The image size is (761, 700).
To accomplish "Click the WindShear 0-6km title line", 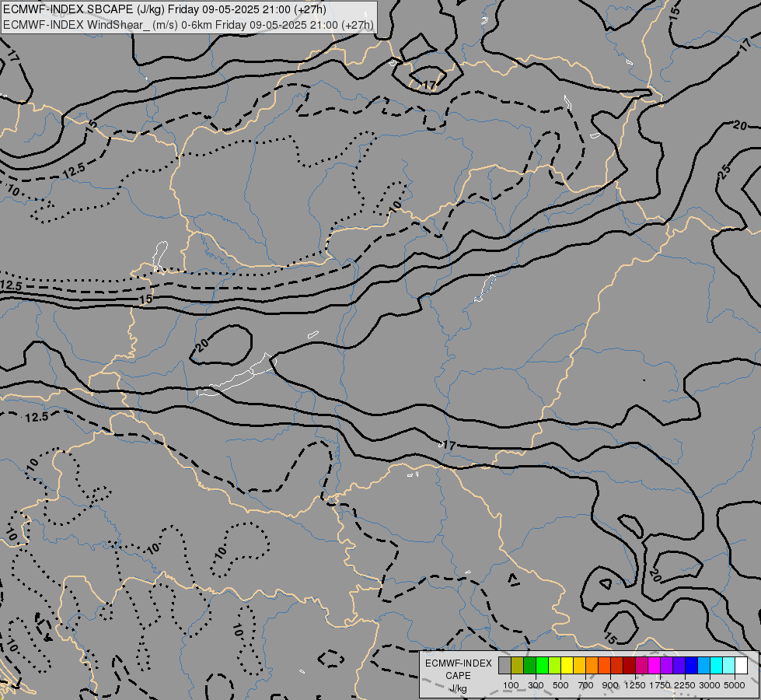I will pyautogui.click(x=188, y=25).
